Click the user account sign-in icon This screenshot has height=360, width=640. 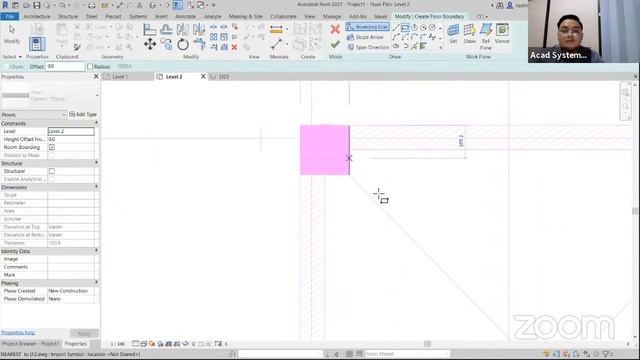[510, 5]
